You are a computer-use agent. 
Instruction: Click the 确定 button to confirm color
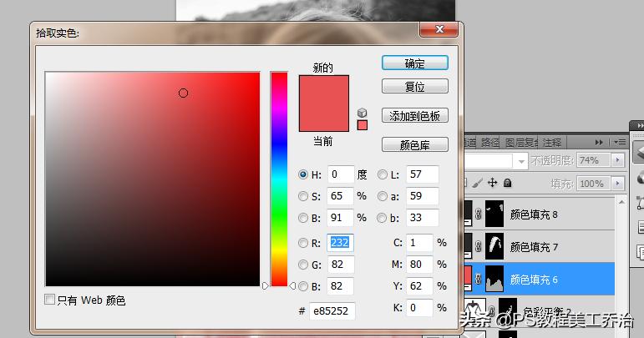point(415,63)
